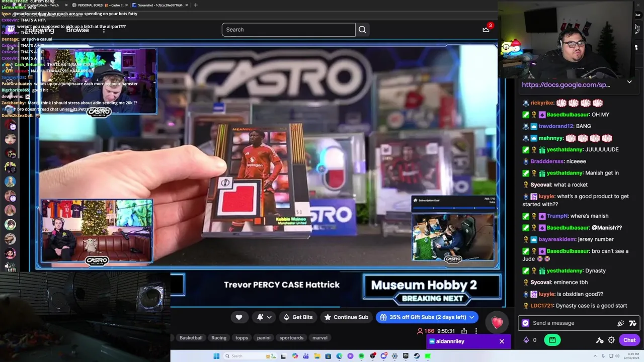Click username mahnnyy in chat
644x362 pixels.
550,138
